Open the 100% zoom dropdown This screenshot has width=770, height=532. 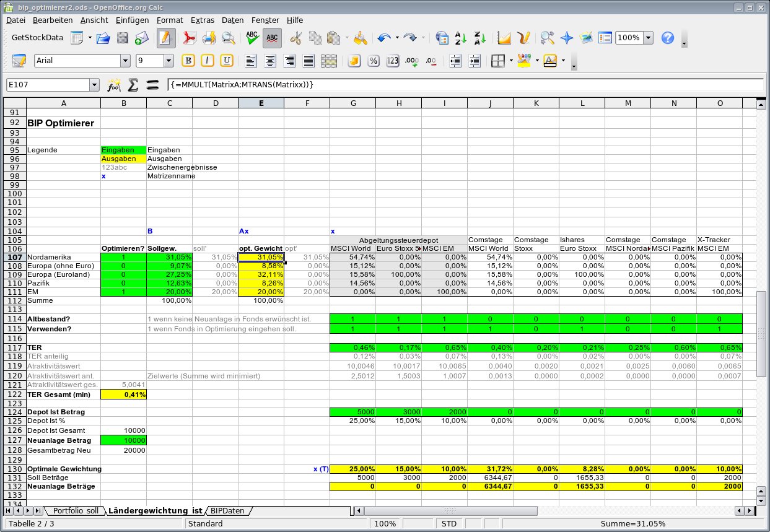(648, 38)
